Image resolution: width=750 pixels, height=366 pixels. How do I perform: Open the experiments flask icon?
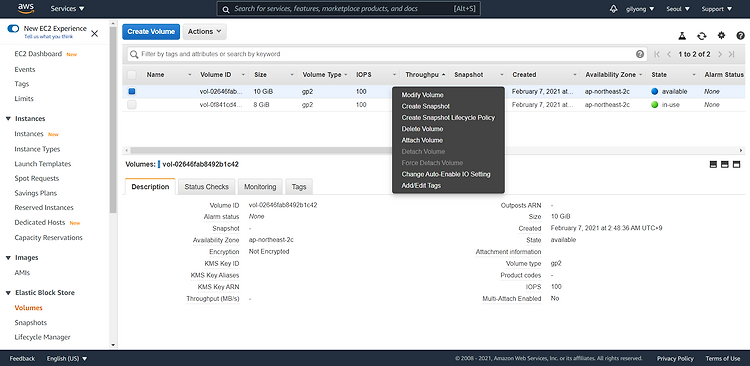(682, 36)
